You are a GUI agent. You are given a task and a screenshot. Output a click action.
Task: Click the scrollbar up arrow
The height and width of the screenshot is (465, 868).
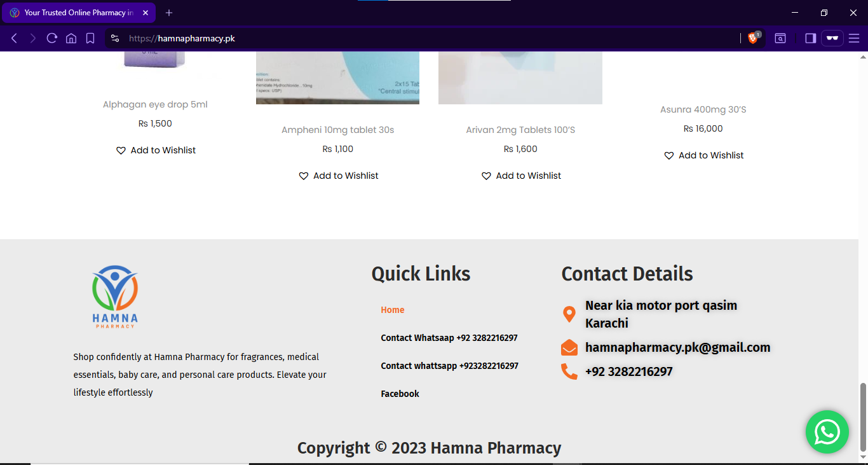863,56
